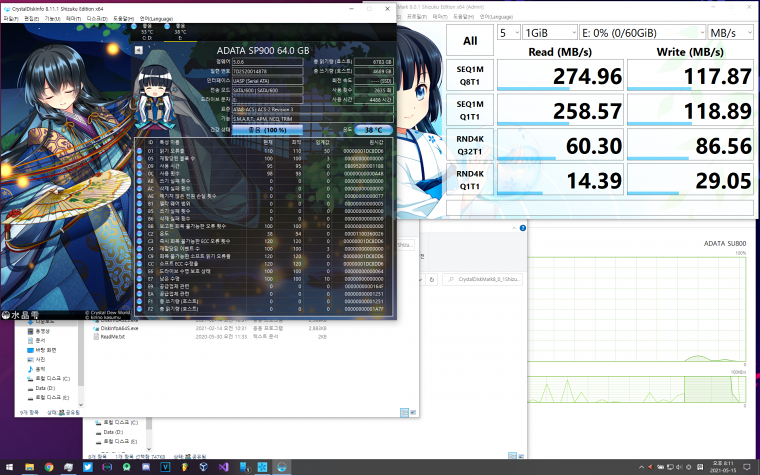Viewport: 760px width, 475px height.
Task: Click the 좋음 (100 %) health status button
Action: click(267, 130)
